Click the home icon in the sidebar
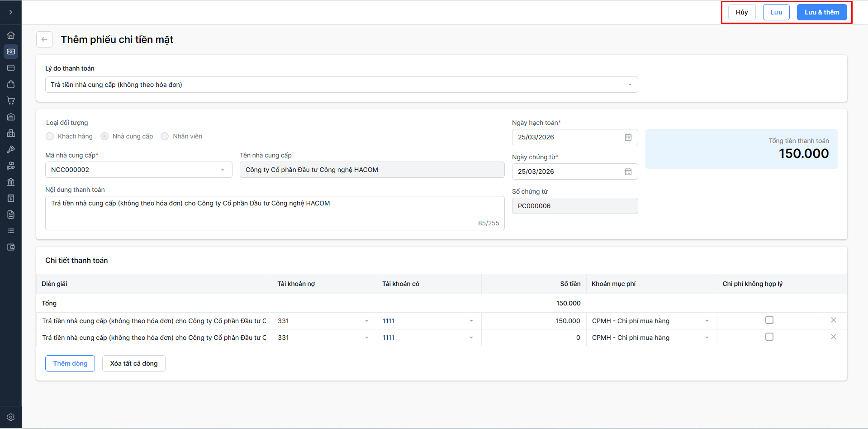This screenshot has height=429, width=868. click(x=11, y=35)
